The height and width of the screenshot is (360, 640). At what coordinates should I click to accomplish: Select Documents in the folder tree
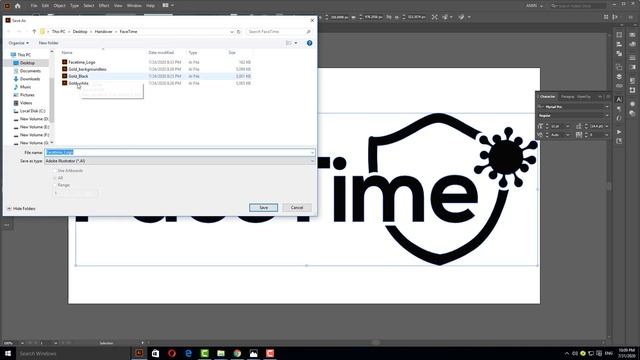30,71
